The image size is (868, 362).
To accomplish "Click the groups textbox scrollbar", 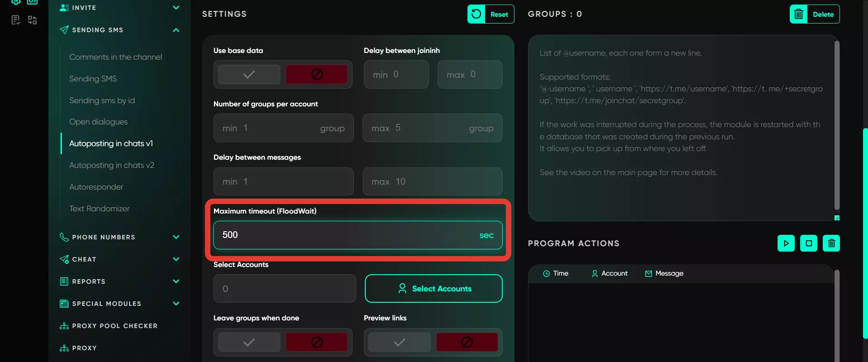I will coord(837,125).
